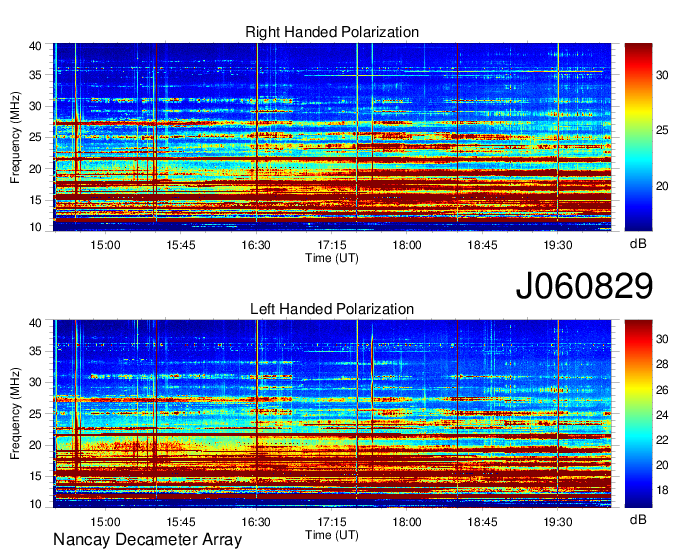680x552 pixels.
Task: Click the 26 value on the lower color scale
Action: [x=662, y=390]
